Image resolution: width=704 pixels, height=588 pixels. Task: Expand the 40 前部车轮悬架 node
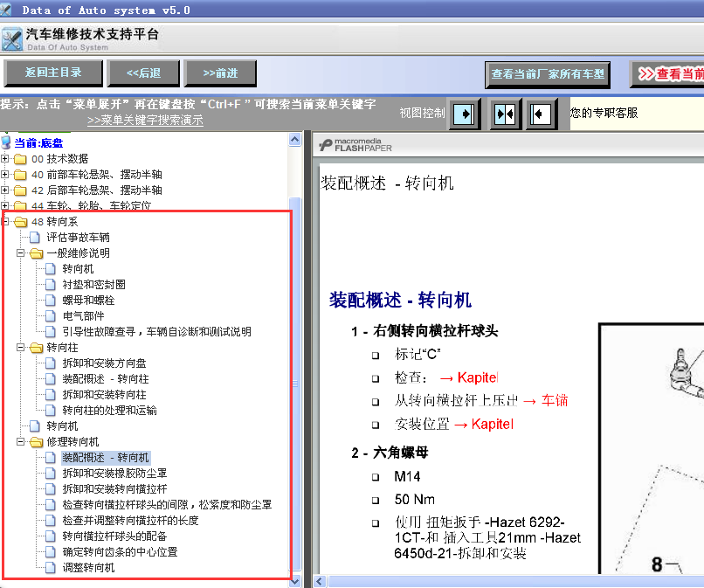(4, 174)
